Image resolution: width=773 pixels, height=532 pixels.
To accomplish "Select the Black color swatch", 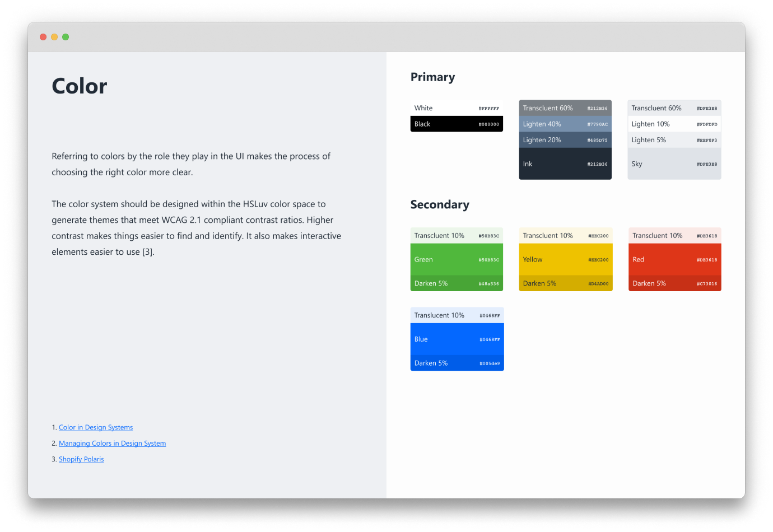I will pos(457,124).
